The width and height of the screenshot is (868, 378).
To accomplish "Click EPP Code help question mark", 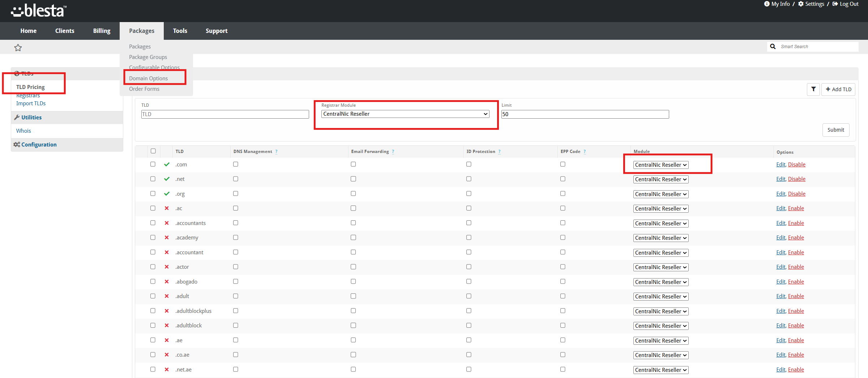I will [585, 152].
